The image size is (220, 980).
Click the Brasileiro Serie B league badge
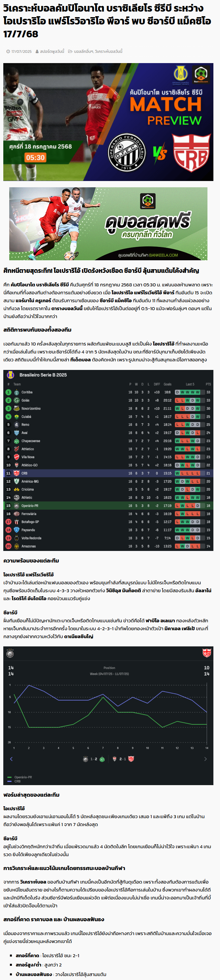[11, 375]
